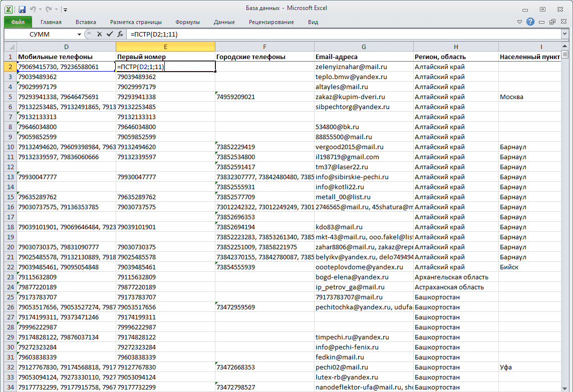Viewport: 573px width, 392px height.
Task: Open the Данные ribbon tab
Action: click(224, 22)
